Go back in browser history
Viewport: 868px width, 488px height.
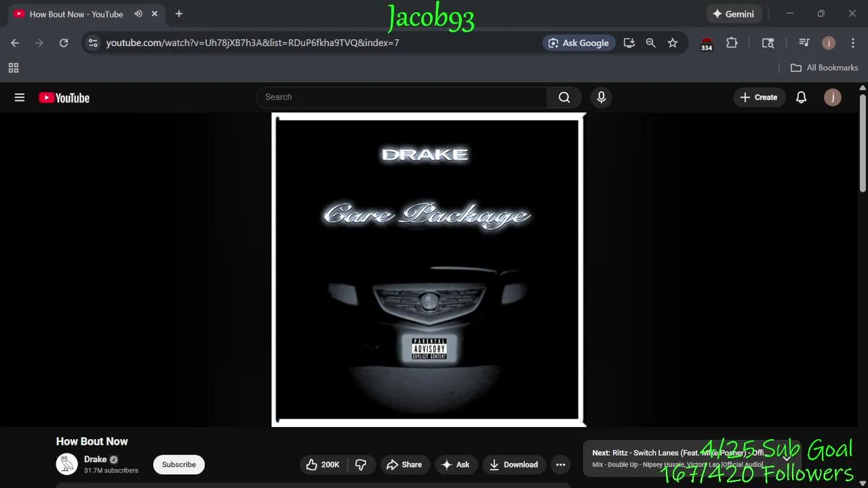15,43
